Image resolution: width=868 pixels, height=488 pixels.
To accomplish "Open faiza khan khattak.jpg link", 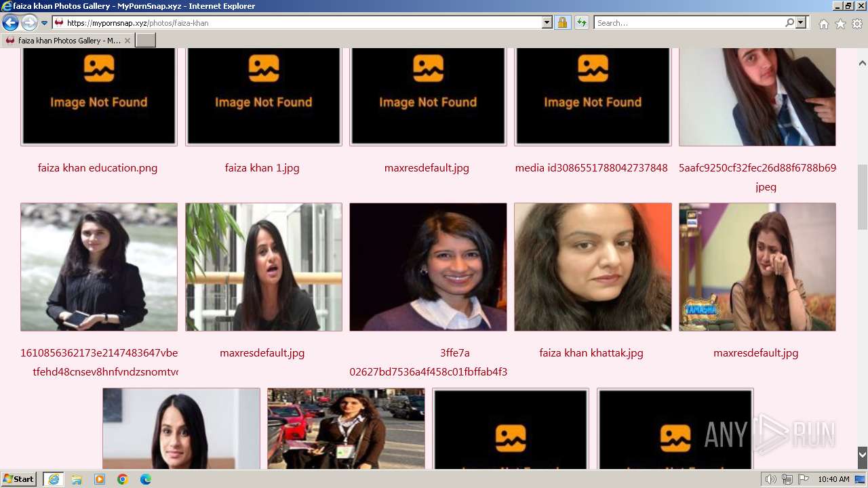I will (x=591, y=353).
